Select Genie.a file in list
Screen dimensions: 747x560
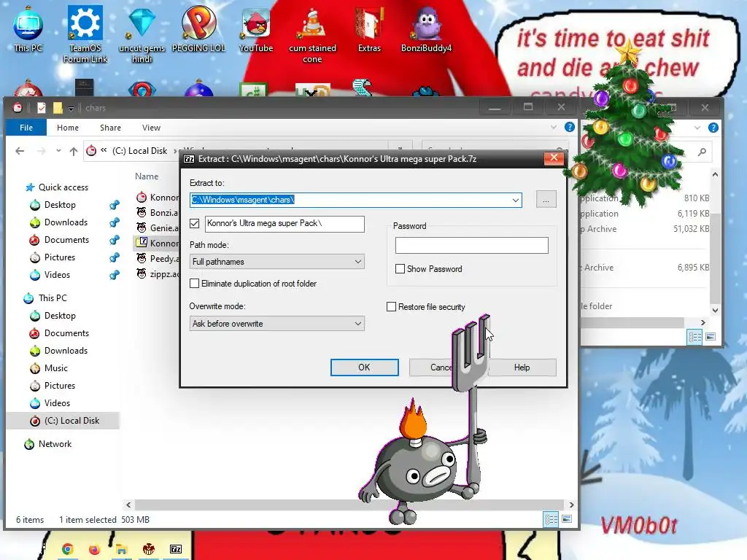coord(158,227)
